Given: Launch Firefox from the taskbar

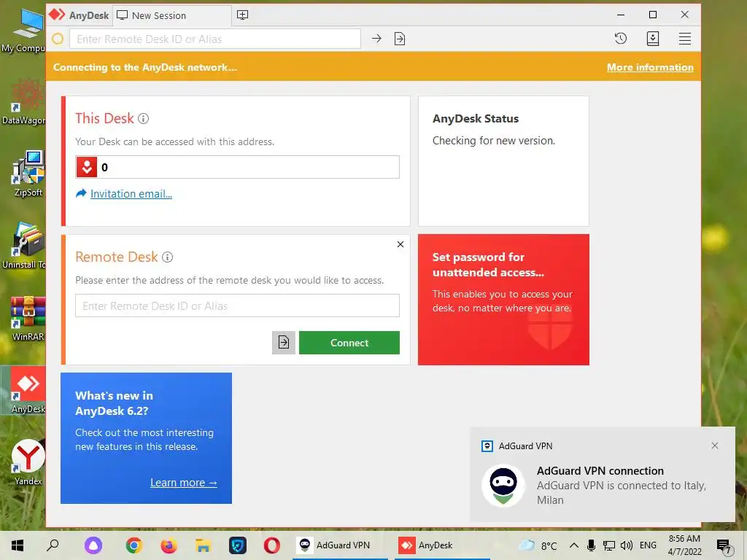Looking at the screenshot, I should 169,545.
